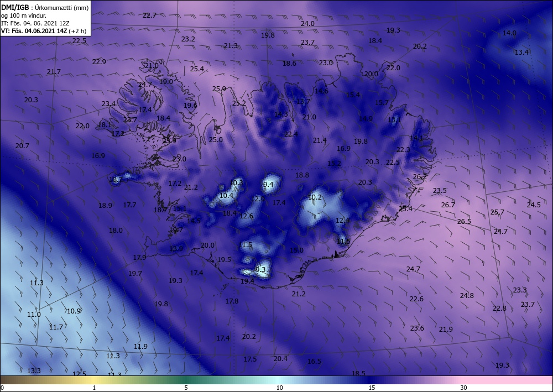The width and height of the screenshot is (553, 392).
Task: Select the map value 13.4
Action: pos(521,52)
